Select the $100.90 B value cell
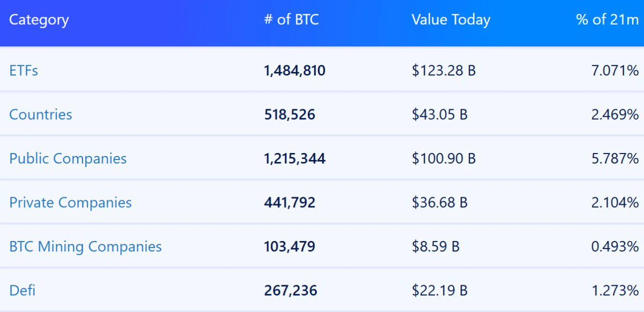 [444, 158]
